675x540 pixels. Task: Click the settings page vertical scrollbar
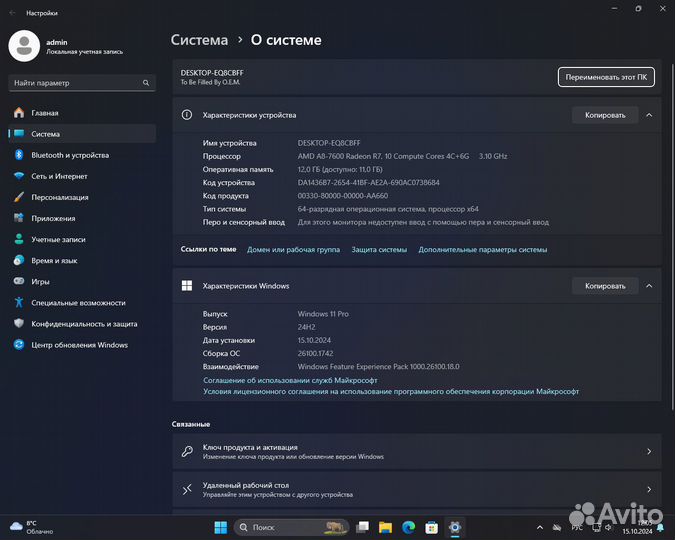click(672, 237)
